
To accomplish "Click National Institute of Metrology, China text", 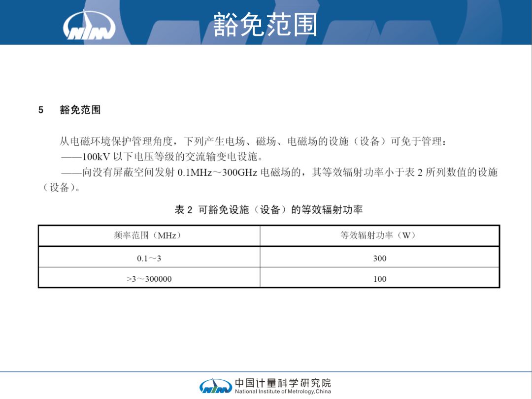I will (x=283, y=392).
